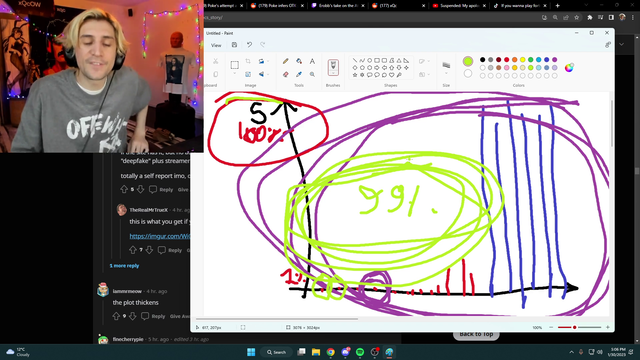This screenshot has width=640, height=360.
Task: Downvote TheRealMrTrueX's comment
Action: [x=149, y=250]
